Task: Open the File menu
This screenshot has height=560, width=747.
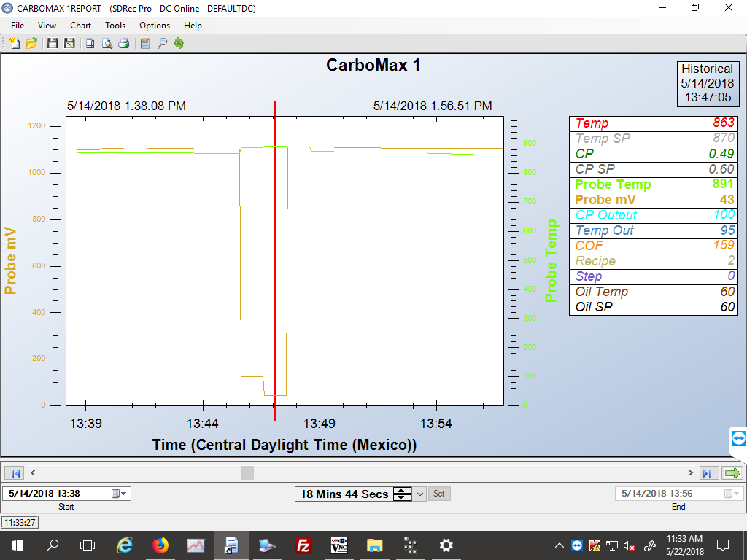Action: click(18, 26)
